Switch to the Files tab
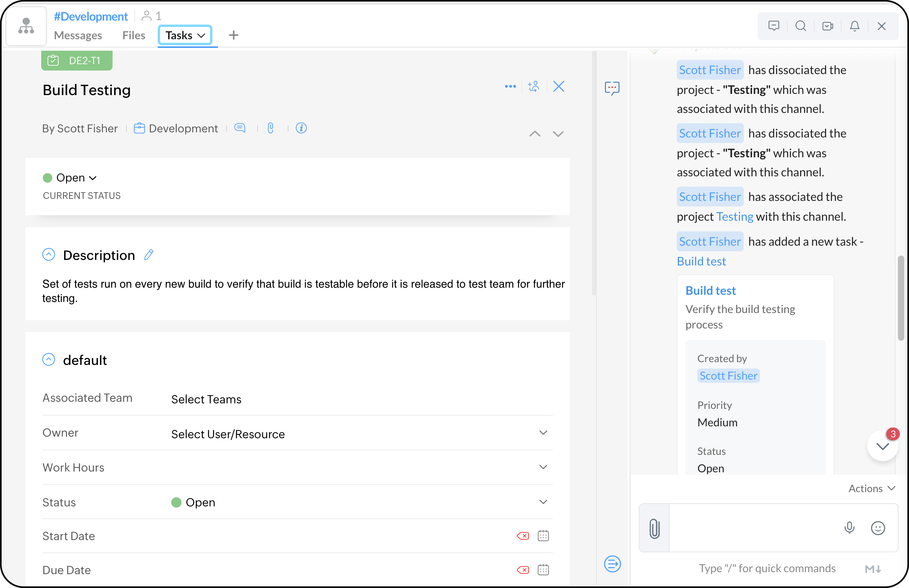 134,35
